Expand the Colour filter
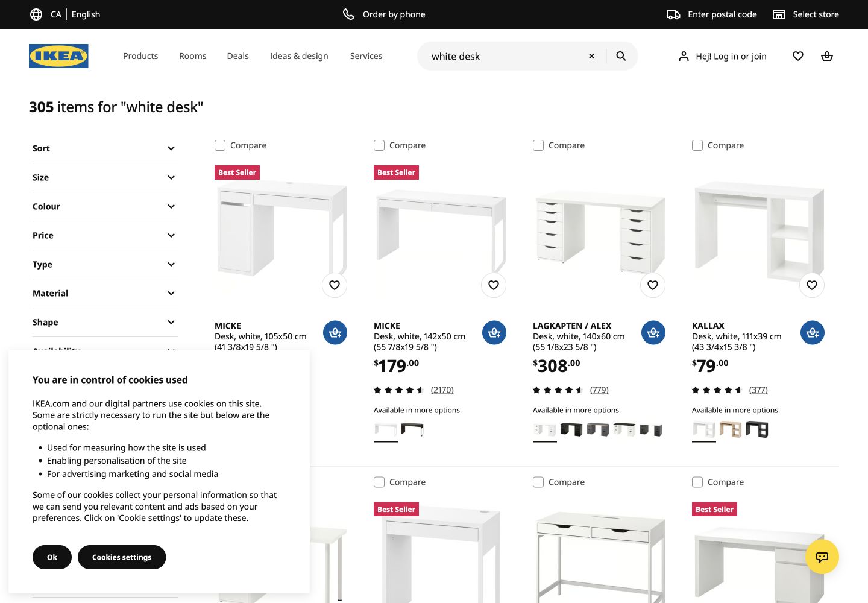 tap(105, 206)
